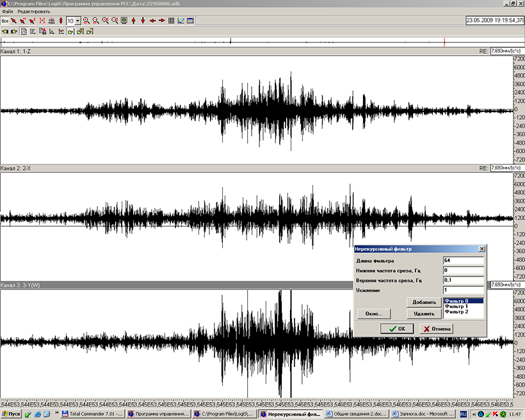The image size is (525, 420).
Task: Click the red down arrow icon
Action: point(143,21)
